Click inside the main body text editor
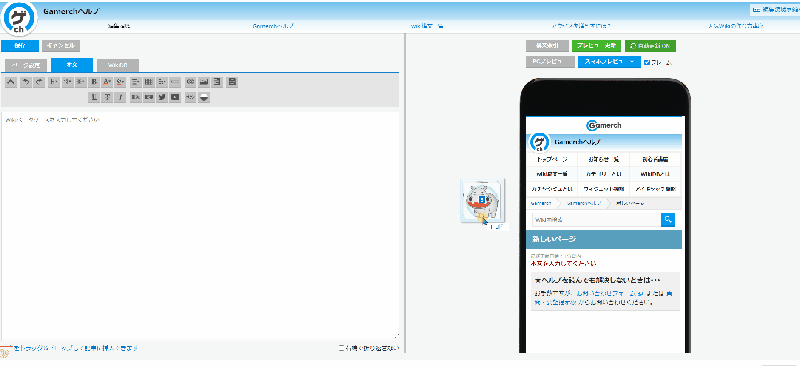The width and height of the screenshot is (800, 369). click(199, 225)
